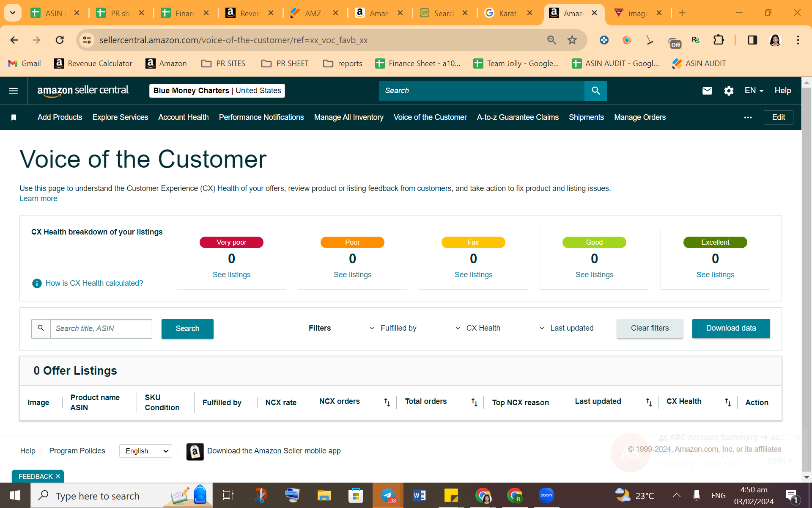Click the Download data button

pos(731,329)
